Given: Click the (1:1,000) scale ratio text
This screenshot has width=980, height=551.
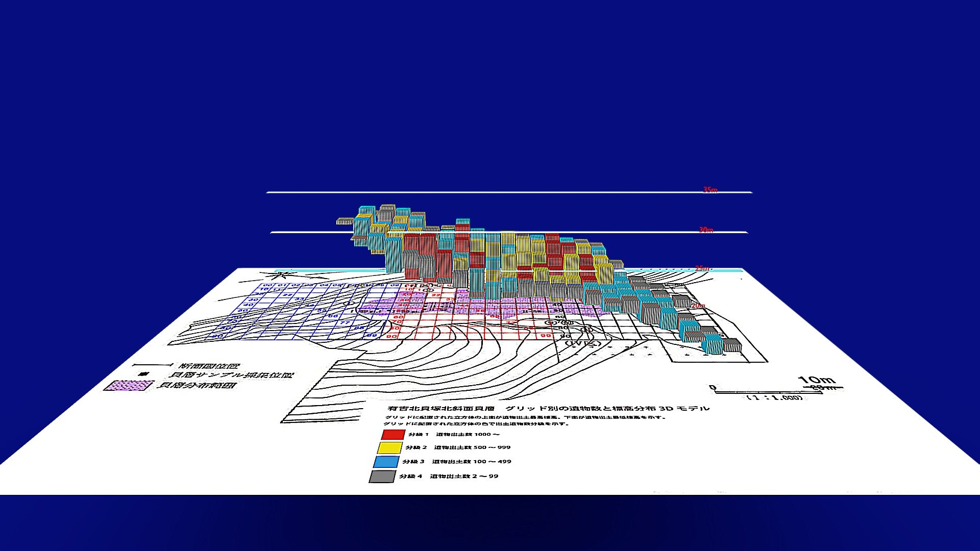Looking at the screenshot, I should click(x=774, y=397).
